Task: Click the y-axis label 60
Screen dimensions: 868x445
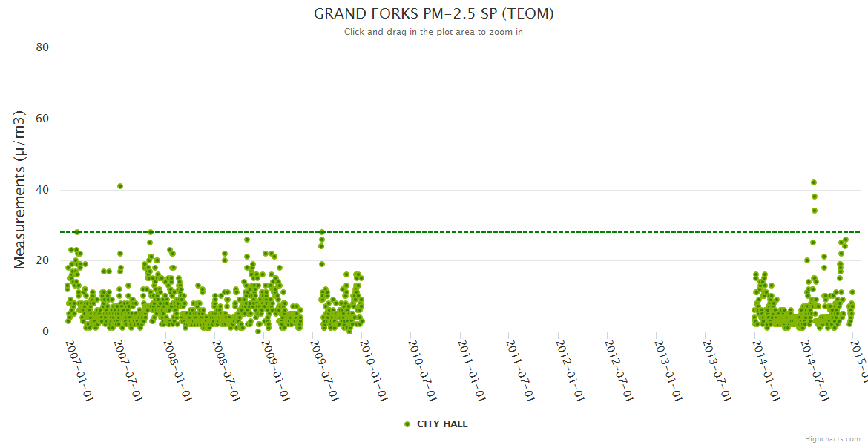Action: click(x=42, y=119)
